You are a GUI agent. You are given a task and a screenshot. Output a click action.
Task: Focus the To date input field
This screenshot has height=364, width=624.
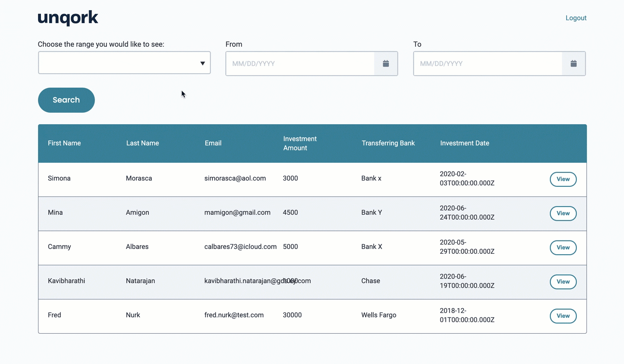488,64
